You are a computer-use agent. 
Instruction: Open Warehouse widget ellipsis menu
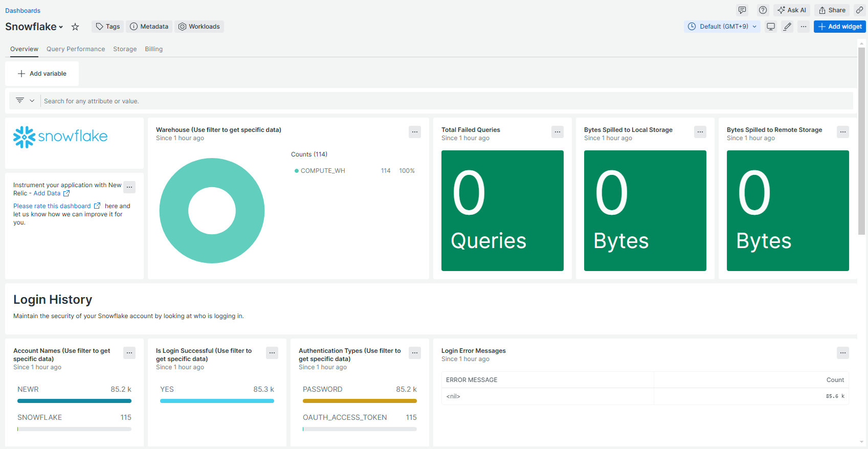point(415,132)
